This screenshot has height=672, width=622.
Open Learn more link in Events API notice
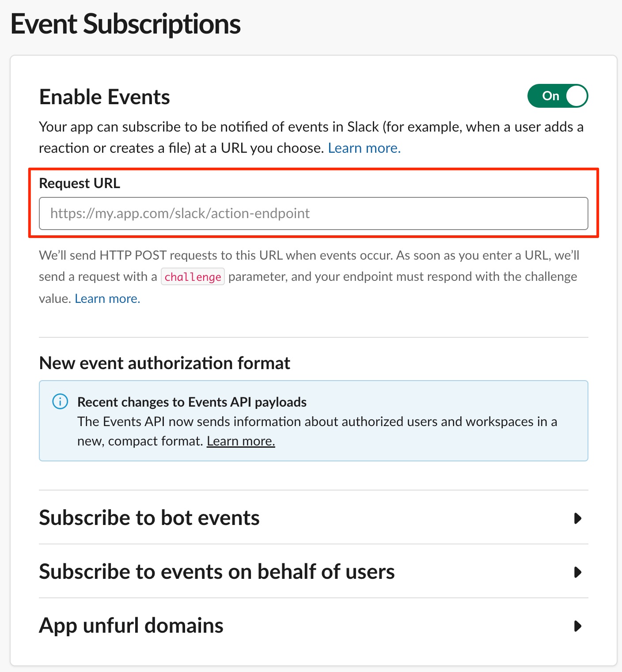pos(241,441)
